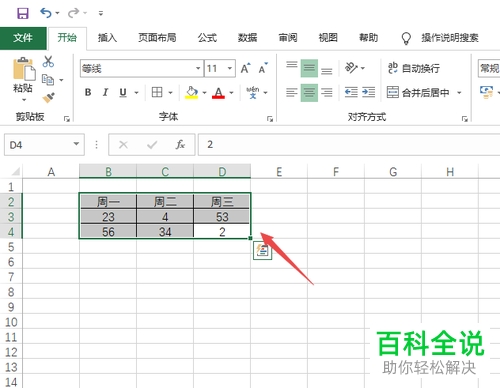
Task: Click the Redo arrow icon
Action: 73,13
